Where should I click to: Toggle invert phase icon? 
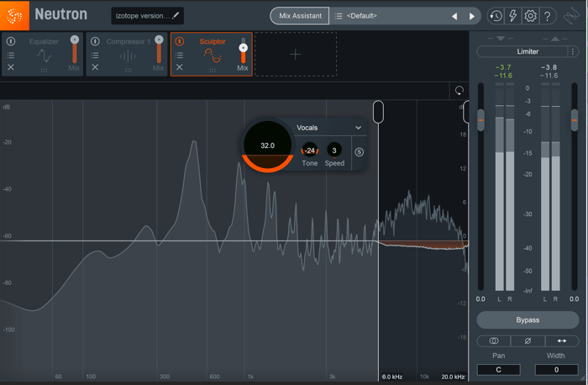[528, 340]
